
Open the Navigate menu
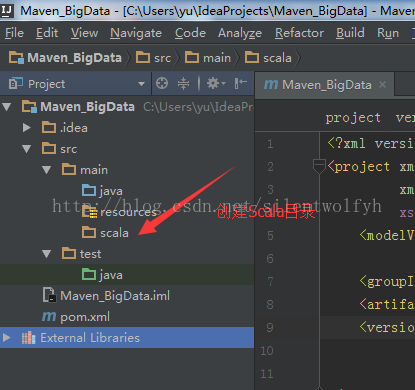point(136,33)
